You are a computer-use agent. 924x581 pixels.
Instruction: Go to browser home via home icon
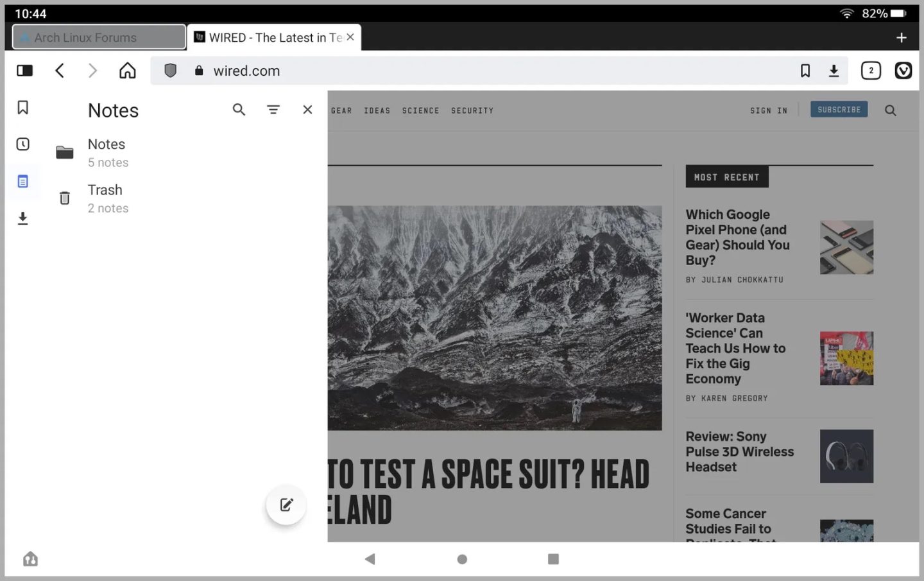[x=127, y=71]
